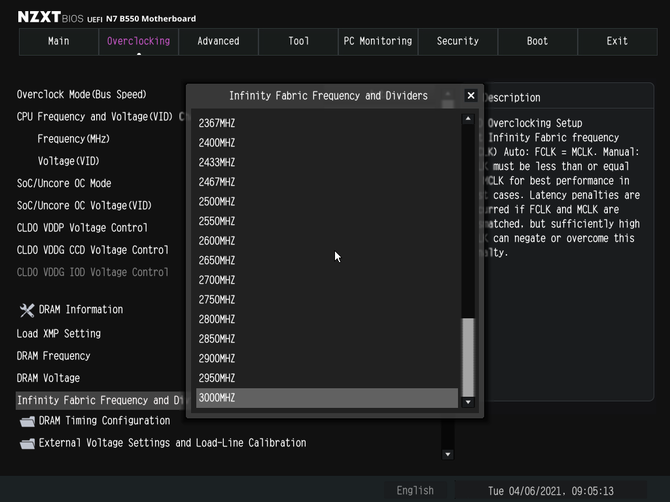Select 2800MHZ from the list
The image size is (670, 502).
tap(327, 320)
